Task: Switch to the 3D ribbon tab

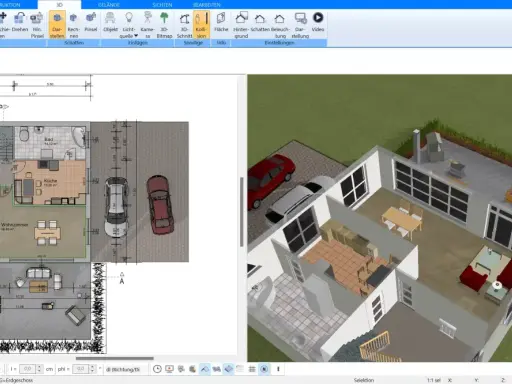Action: [59, 5]
